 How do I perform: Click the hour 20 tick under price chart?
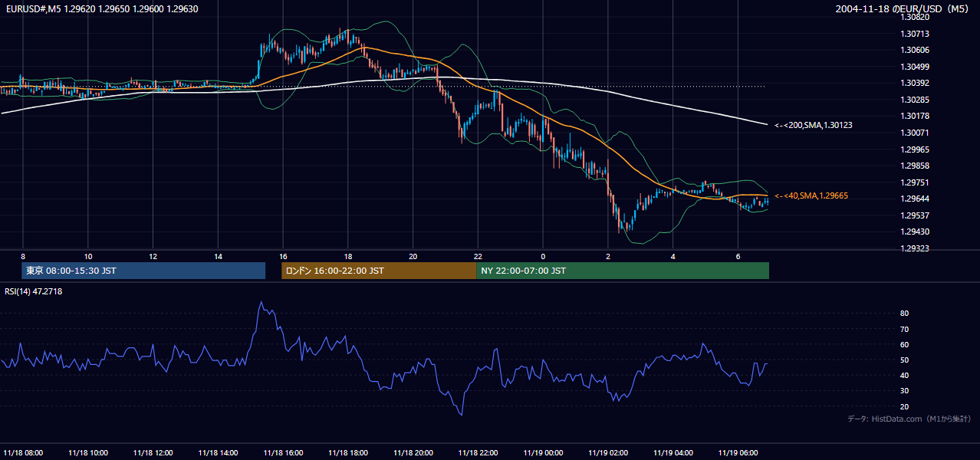coord(413,256)
